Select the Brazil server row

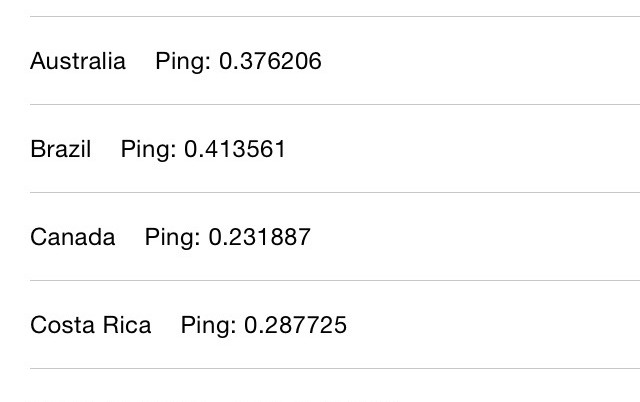point(320,149)
